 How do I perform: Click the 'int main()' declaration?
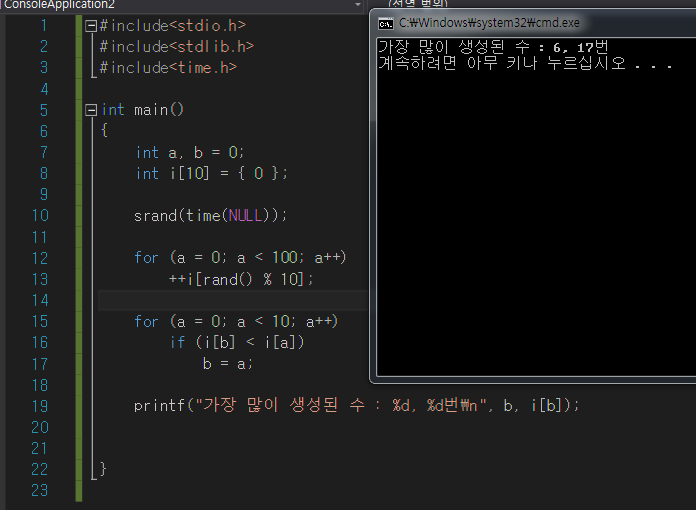pos(142,110)
